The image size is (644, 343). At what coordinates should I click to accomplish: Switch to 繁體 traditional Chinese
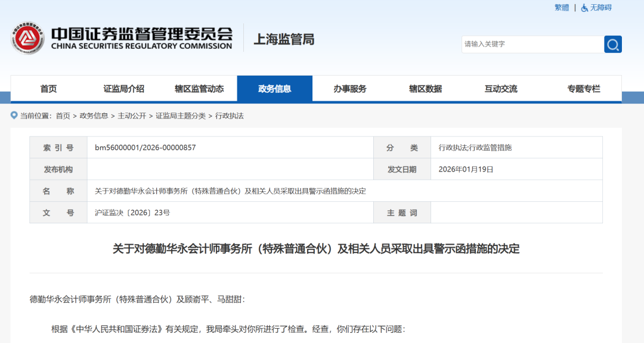(562, 8)
